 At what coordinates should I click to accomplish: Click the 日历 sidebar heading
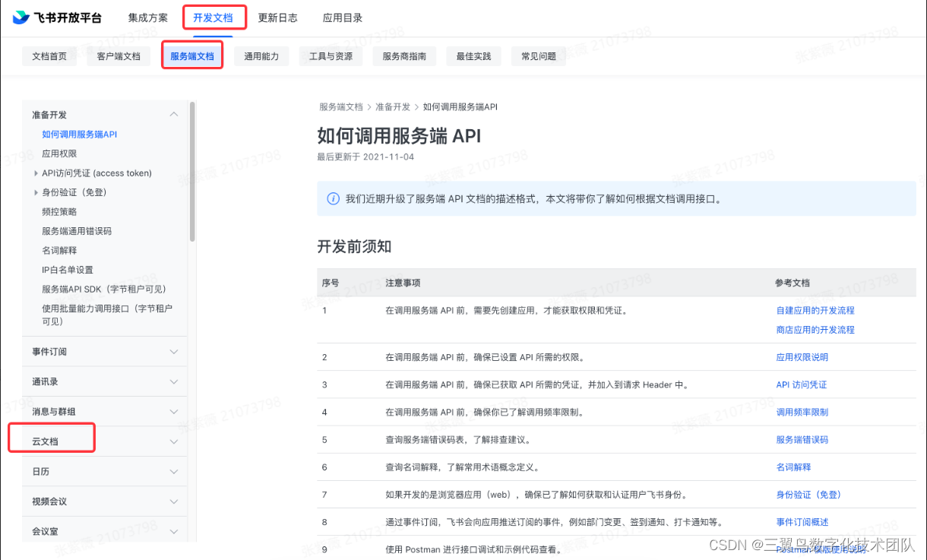click(40, 472)
